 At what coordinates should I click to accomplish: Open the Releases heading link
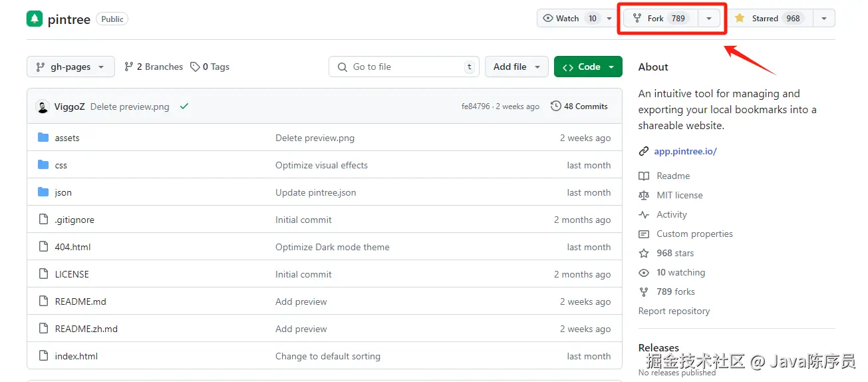[x=658, y=347]
